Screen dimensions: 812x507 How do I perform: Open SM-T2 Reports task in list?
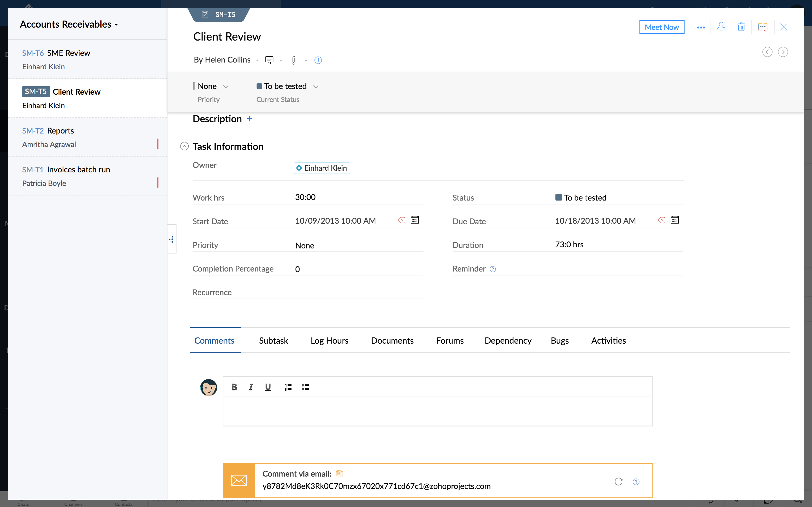pyautogui.click(x=60, y=131)
